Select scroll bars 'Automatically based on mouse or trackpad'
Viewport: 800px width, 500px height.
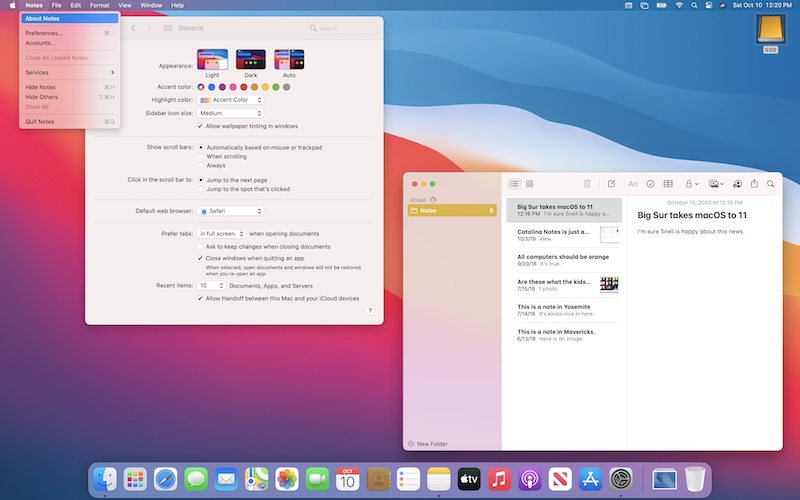tap(201, 147)
